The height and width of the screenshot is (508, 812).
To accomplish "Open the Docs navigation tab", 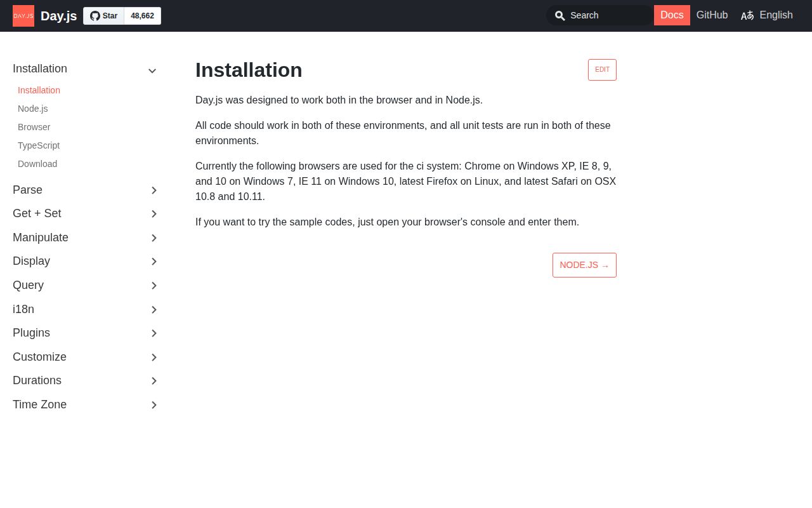I will tap(672, 15).
